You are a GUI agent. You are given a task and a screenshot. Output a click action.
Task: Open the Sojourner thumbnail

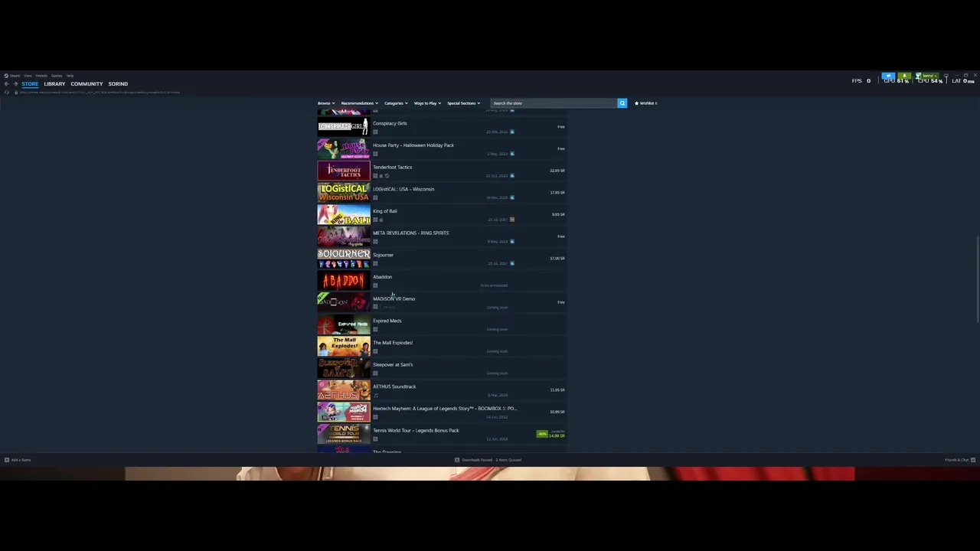coord(344,258)
